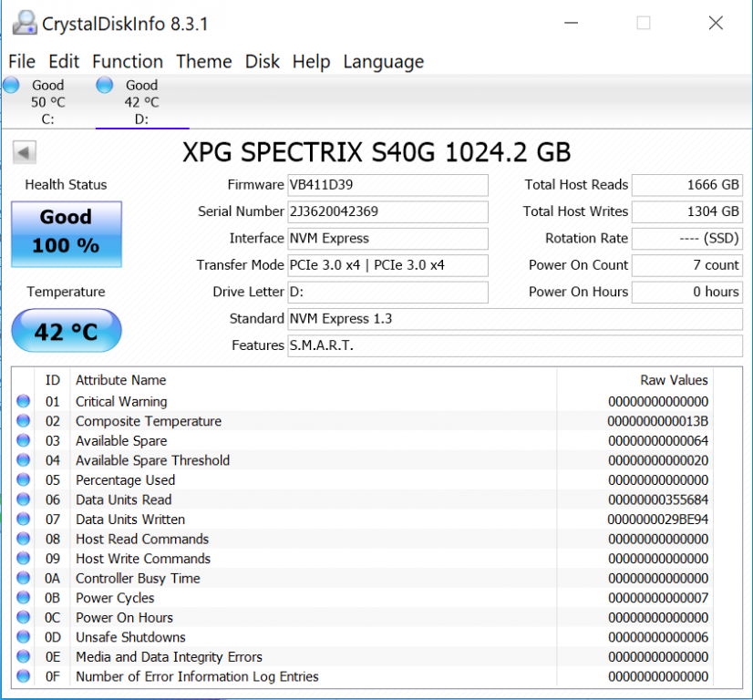Screen dimensions: 753x700
Task: Click the 42 °C temperature indicator
Action: point(65,330)
